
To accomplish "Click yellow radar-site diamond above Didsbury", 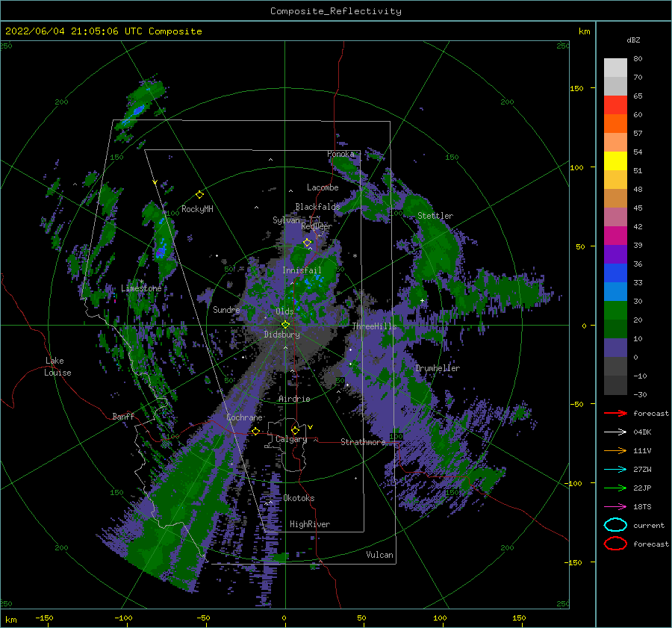I will [285, 325].
